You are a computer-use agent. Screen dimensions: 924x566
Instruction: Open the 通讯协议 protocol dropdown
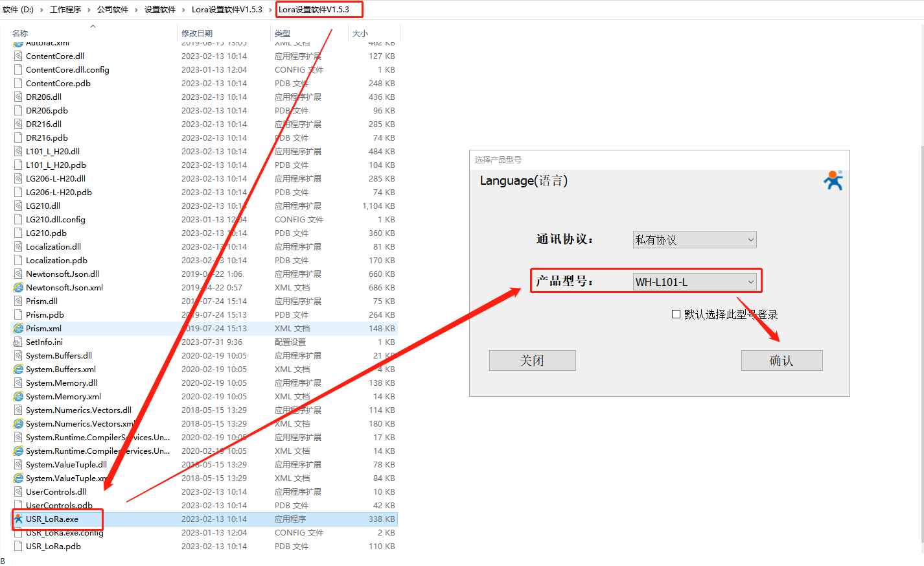(694, 240)
